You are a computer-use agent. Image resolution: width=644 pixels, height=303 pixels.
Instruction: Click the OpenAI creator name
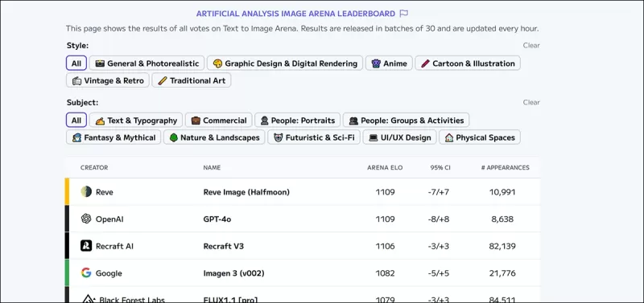(x=109, y=219)
